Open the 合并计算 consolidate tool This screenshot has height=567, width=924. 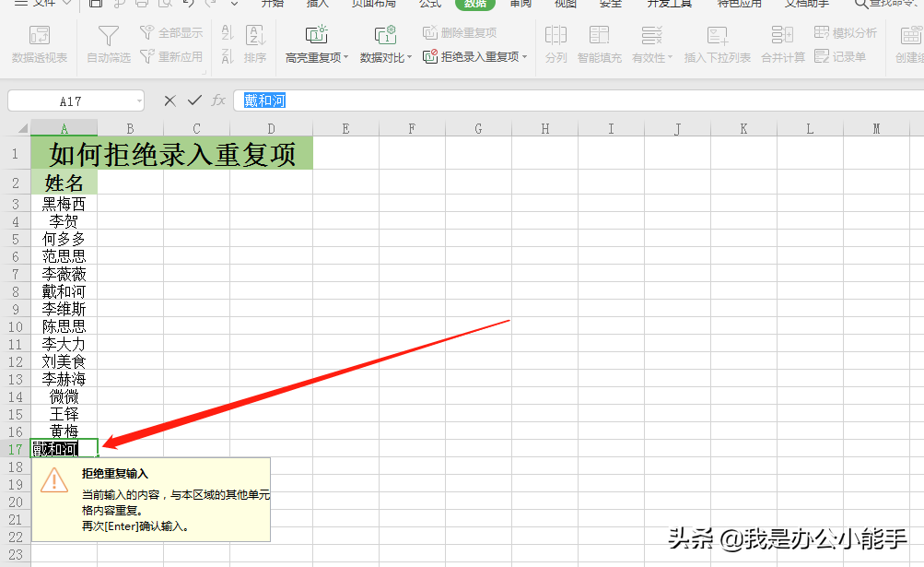[782, 44]
